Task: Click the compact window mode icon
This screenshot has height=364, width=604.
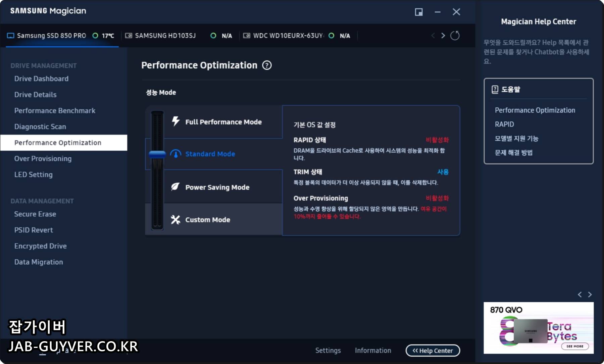Action: coord(419,12)
